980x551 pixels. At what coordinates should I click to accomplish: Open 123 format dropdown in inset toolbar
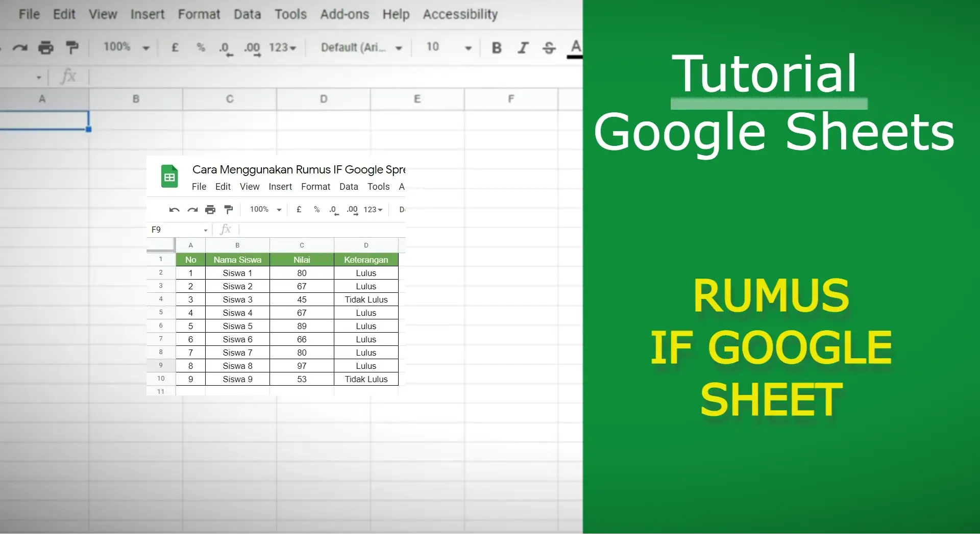tap(373, 210)
